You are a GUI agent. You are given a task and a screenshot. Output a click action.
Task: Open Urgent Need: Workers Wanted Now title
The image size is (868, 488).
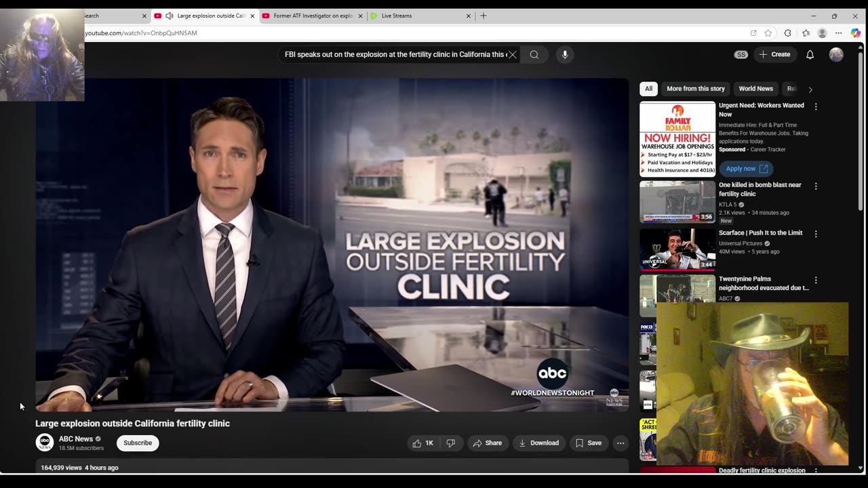tap(762, 110)
